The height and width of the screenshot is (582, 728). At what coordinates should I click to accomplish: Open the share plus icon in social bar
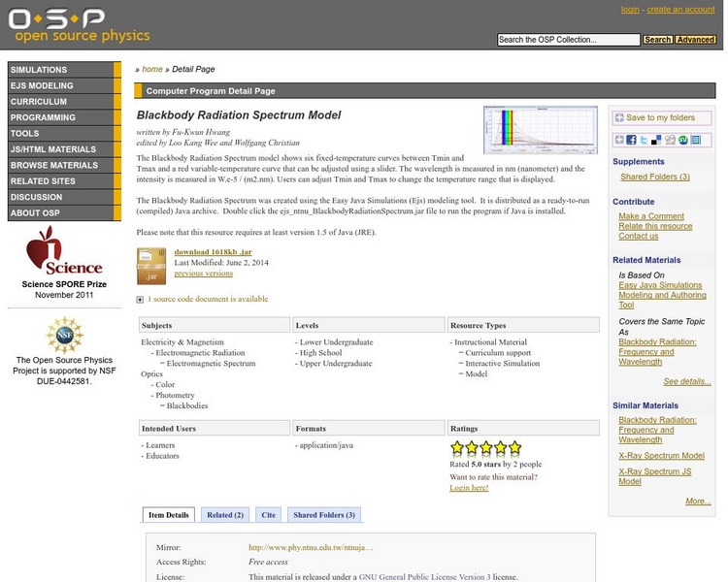[619, 140]
